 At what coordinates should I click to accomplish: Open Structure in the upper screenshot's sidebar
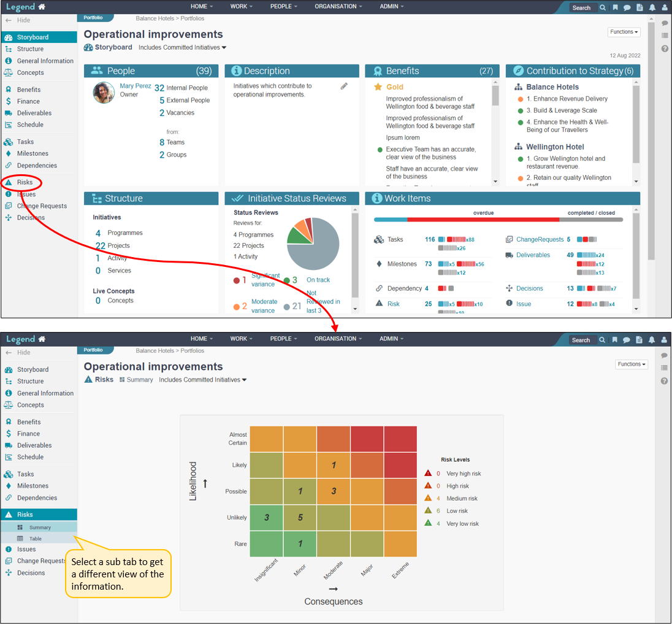[x=30, y=49]
